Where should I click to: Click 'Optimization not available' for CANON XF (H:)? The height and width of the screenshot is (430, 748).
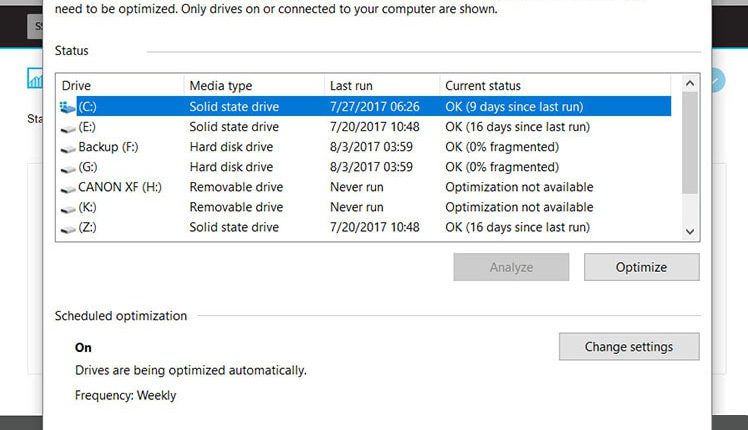[519, 187]
